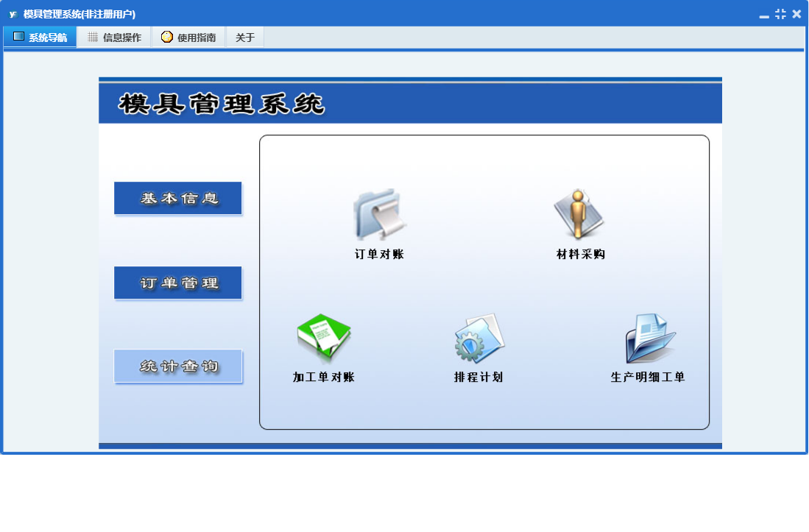Restore down the 模具管理系统 window
This screenshot has height=532, width=809.
pos(780,14)
